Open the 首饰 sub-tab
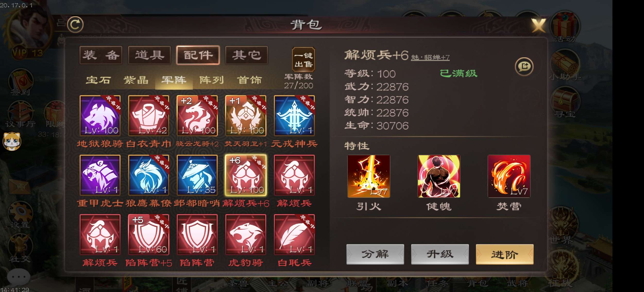644x292 pixels. tap(249, 80)
